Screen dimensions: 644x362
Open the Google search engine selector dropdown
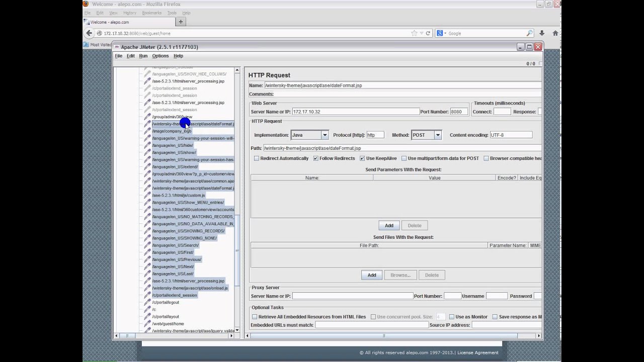pyautogui.click(x=441, y=33)
